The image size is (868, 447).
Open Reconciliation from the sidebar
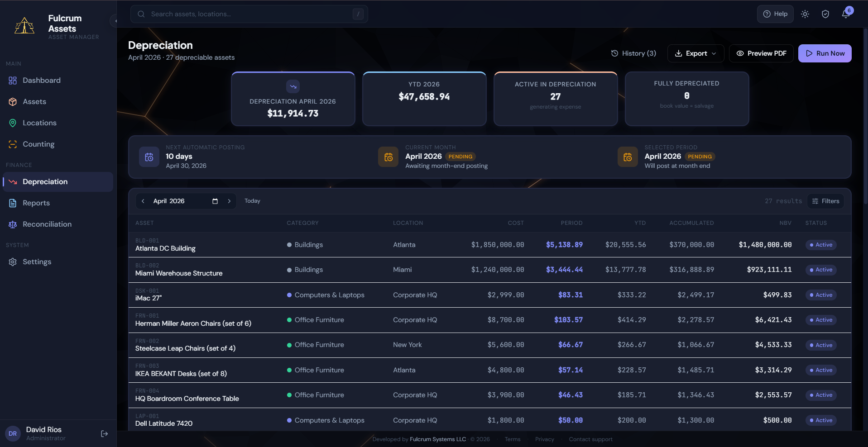click(48, 224)
